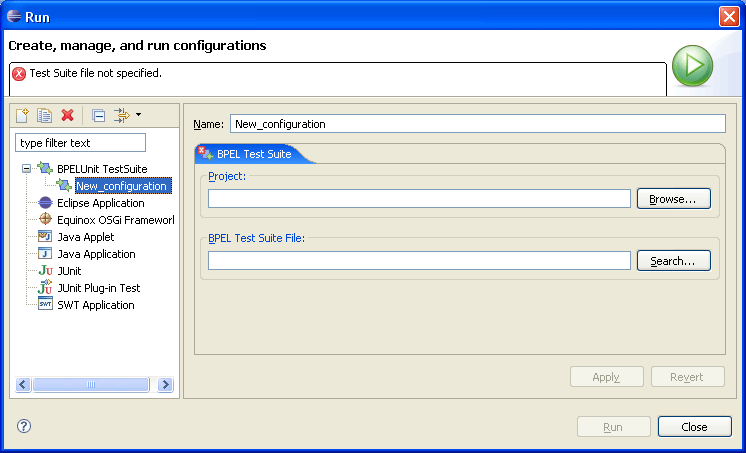Viewport: 746px width, 453px height.
Task: Select BPELUnit TestSuite in the tree
Action: (x=102, y=169)
